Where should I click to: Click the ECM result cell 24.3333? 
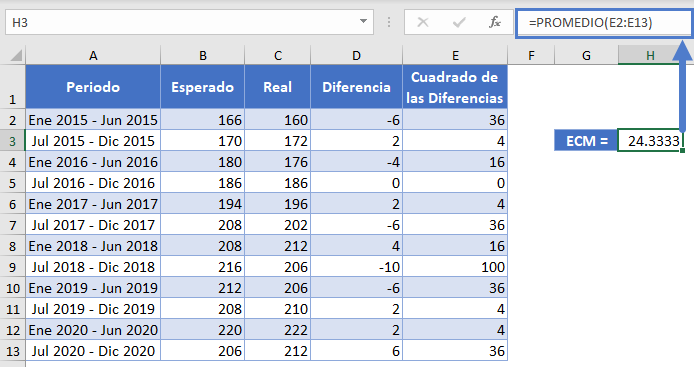[650, 141]
